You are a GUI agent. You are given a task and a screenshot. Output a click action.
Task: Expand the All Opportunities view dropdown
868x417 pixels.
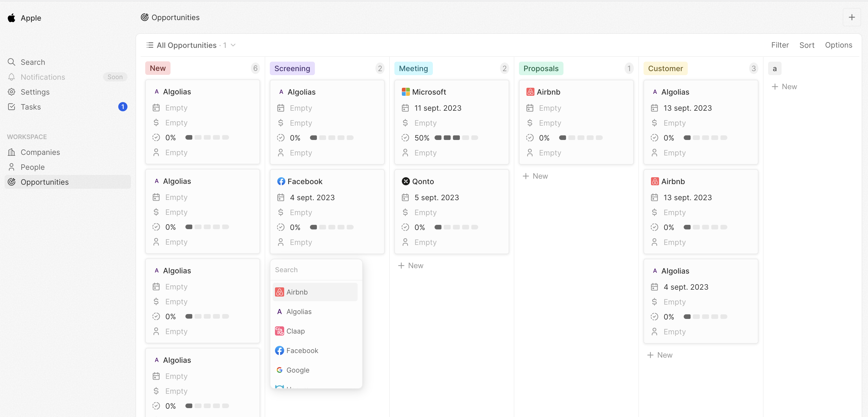tap(233, 45)
